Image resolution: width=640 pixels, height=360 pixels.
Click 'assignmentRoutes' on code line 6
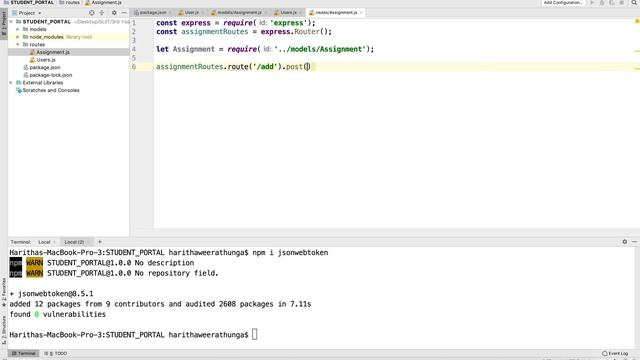tap(189, 67)
